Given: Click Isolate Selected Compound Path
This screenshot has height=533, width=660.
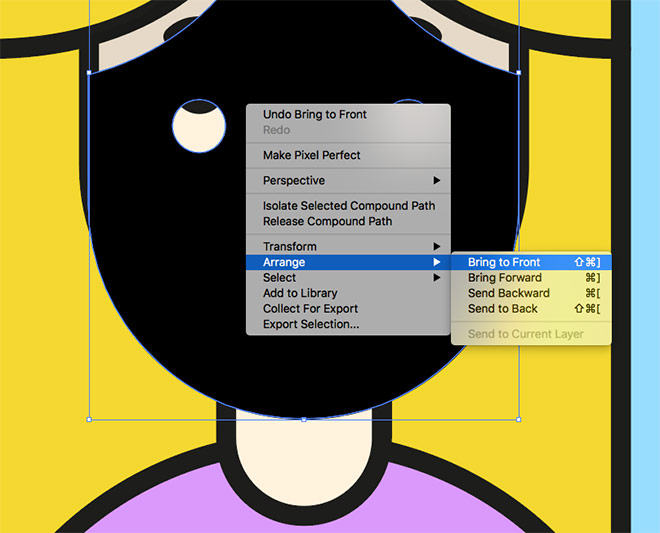Looking at the screenshot, I should 348,206.
